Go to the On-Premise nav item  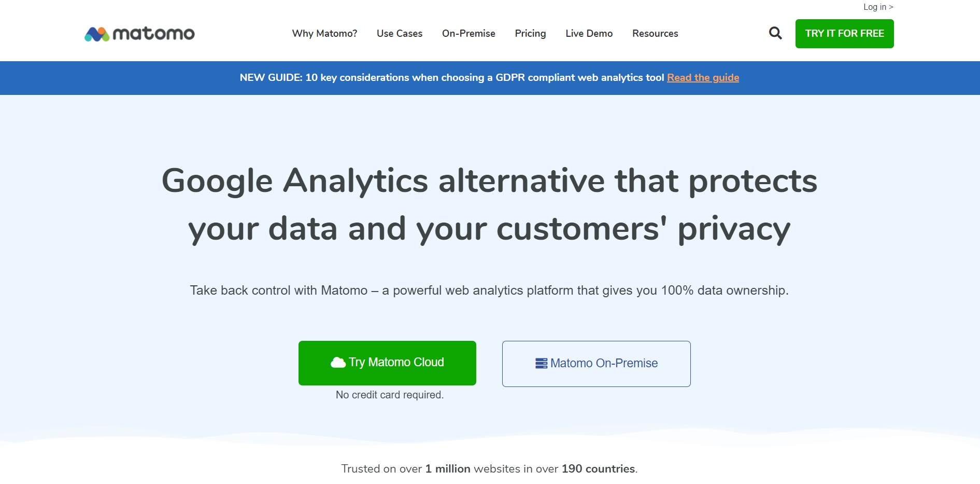(468, 33)
